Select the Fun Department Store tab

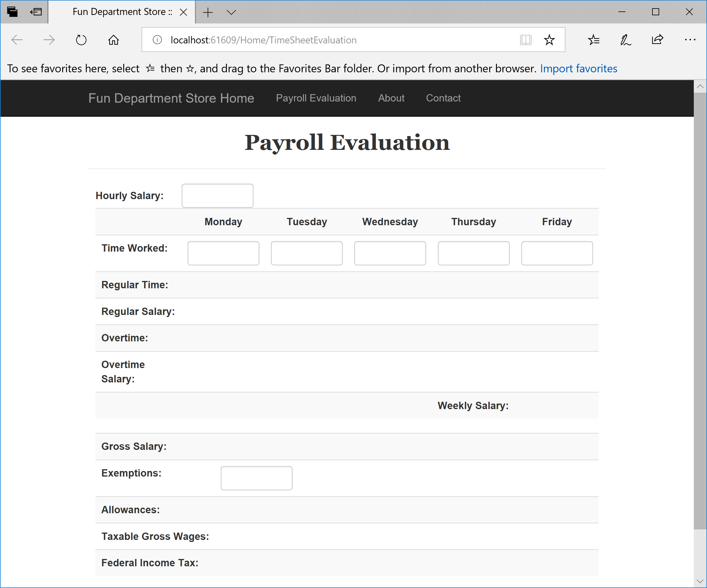(122, 12)
